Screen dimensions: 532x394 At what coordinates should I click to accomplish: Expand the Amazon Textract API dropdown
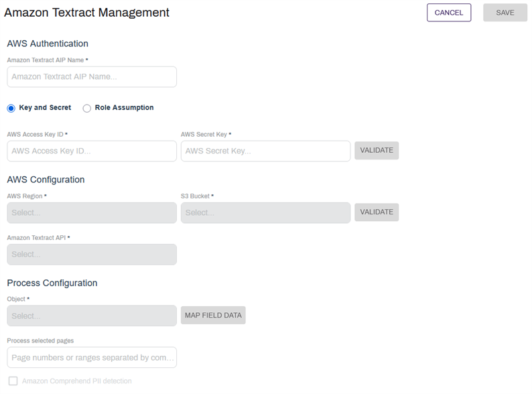point(92,255)
